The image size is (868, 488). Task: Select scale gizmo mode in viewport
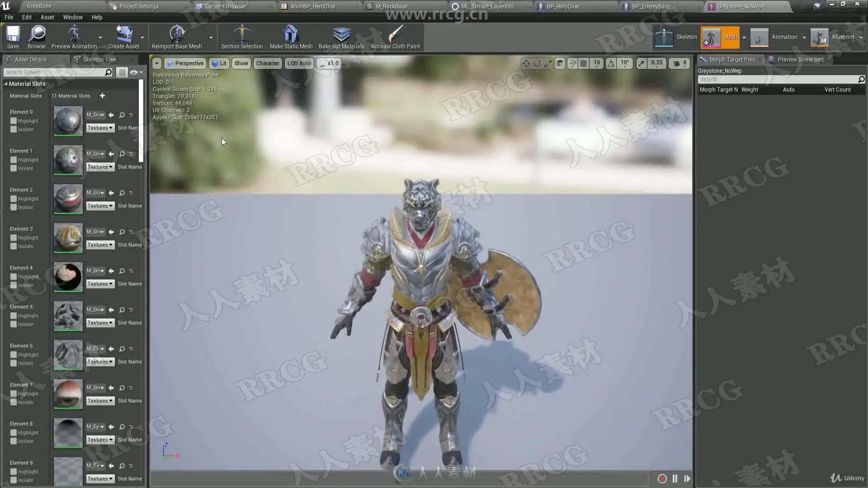(547, 63)
